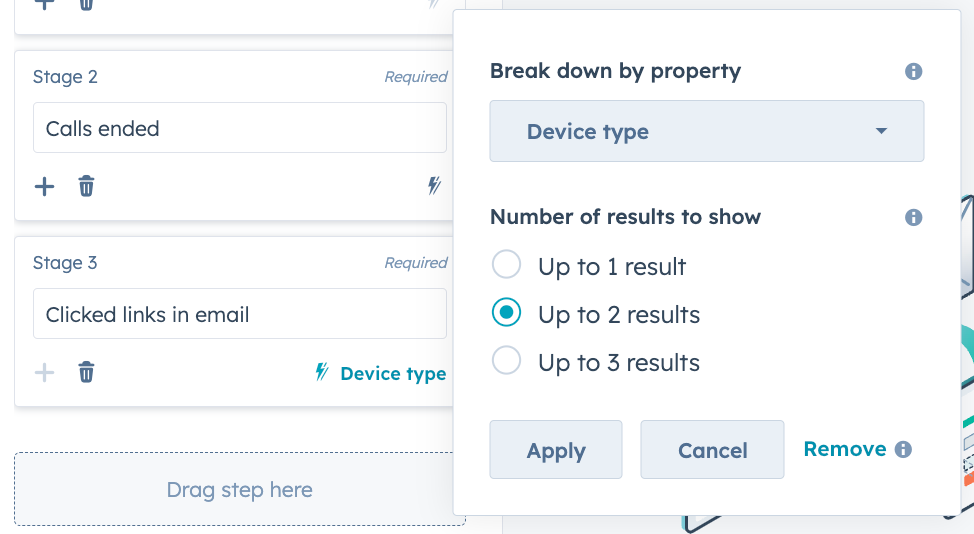974x534 pixels.
Task: Open the Clicked links in email selector
Action: [240, 314]
